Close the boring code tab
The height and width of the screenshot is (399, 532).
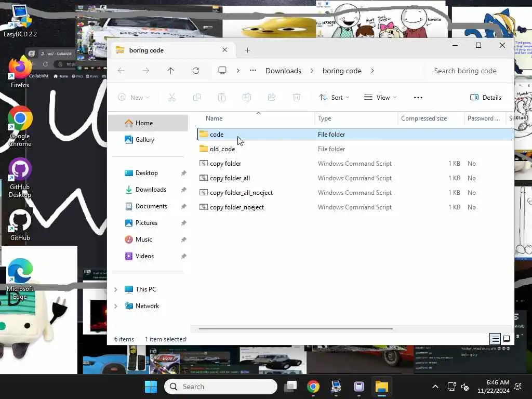(224, 50)
